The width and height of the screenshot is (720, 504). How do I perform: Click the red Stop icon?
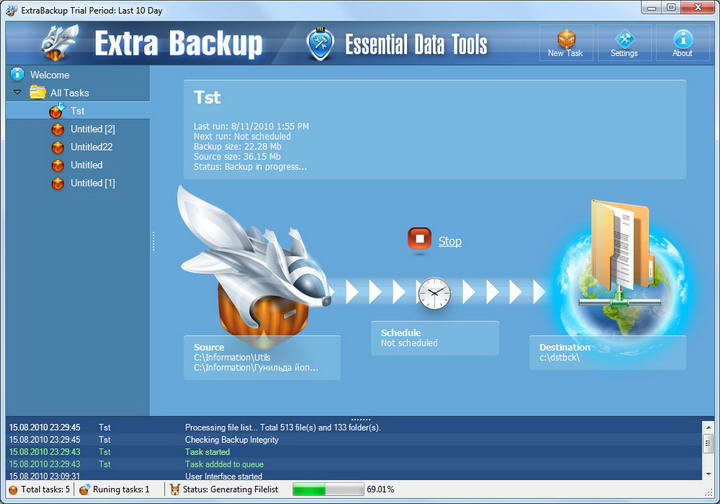tap(419, 239)
